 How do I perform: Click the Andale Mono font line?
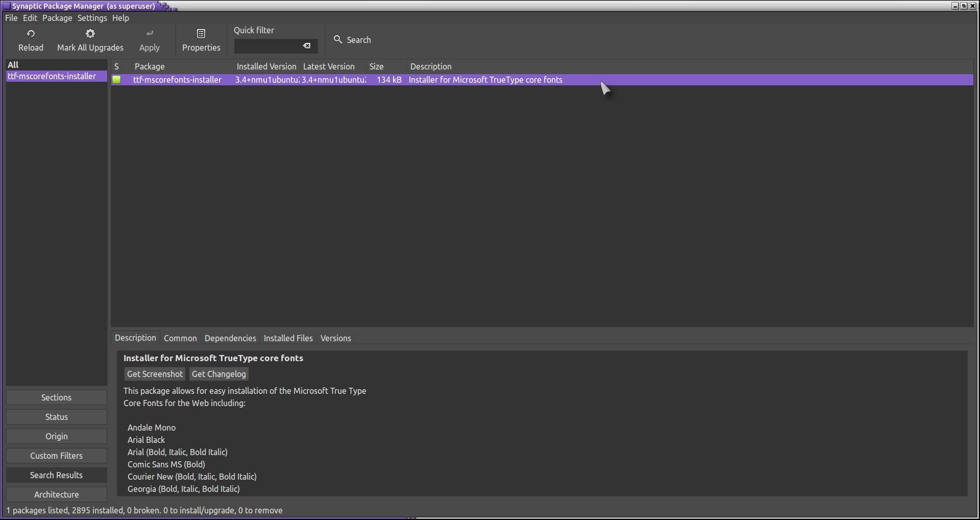[x=152, y=428]
